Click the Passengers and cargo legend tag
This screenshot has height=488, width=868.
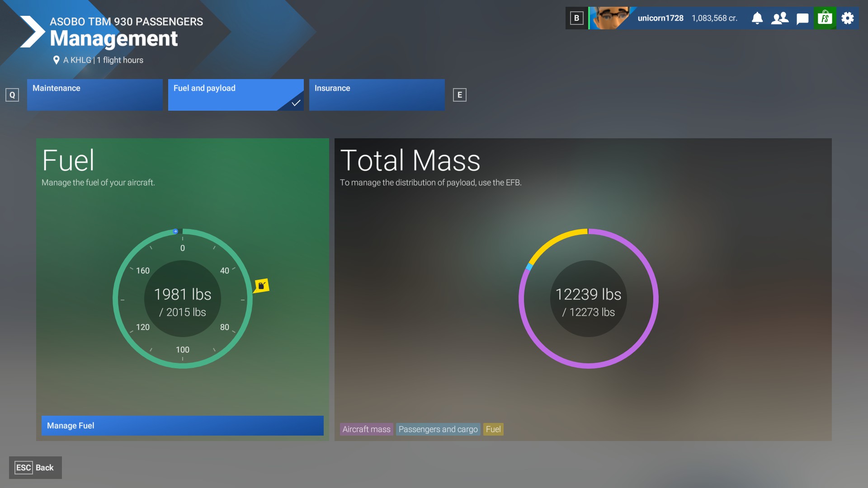pos(438,429)
